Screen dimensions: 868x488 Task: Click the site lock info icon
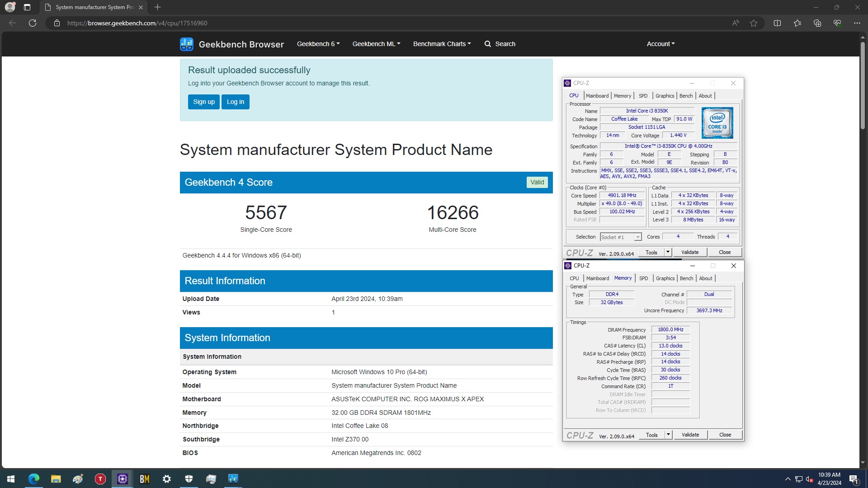57,23
